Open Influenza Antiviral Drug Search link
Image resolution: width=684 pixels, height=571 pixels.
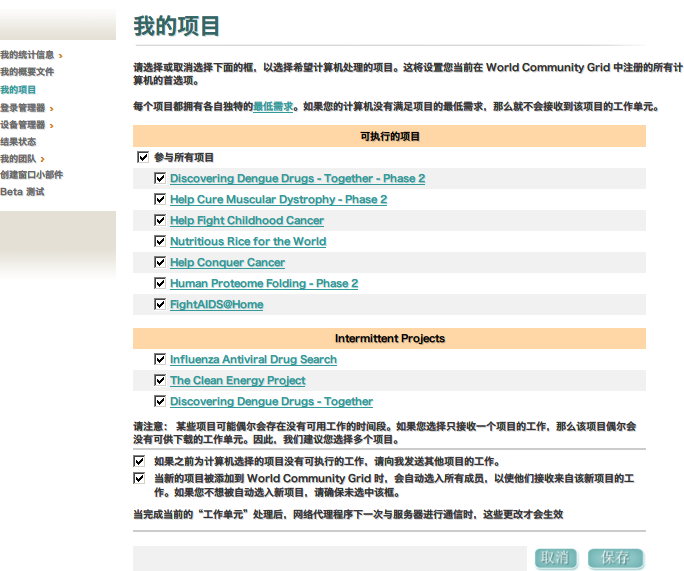tap(253, 359)
